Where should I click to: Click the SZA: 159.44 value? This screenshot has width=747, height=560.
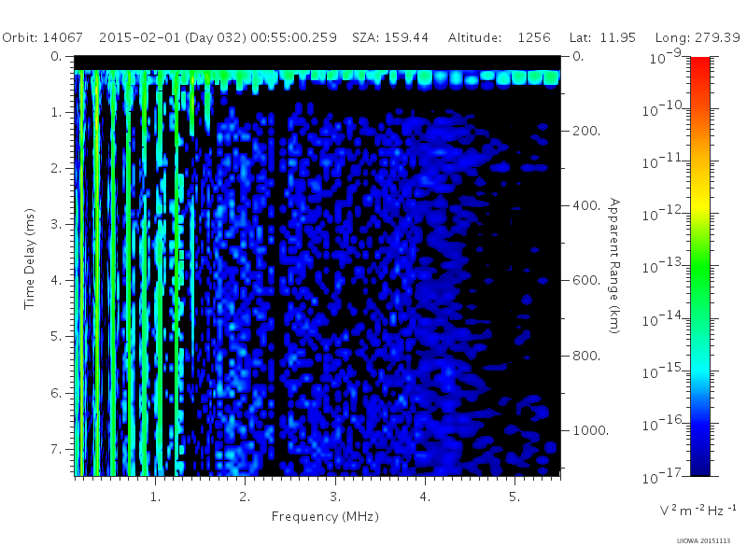(x=390, y=37)
